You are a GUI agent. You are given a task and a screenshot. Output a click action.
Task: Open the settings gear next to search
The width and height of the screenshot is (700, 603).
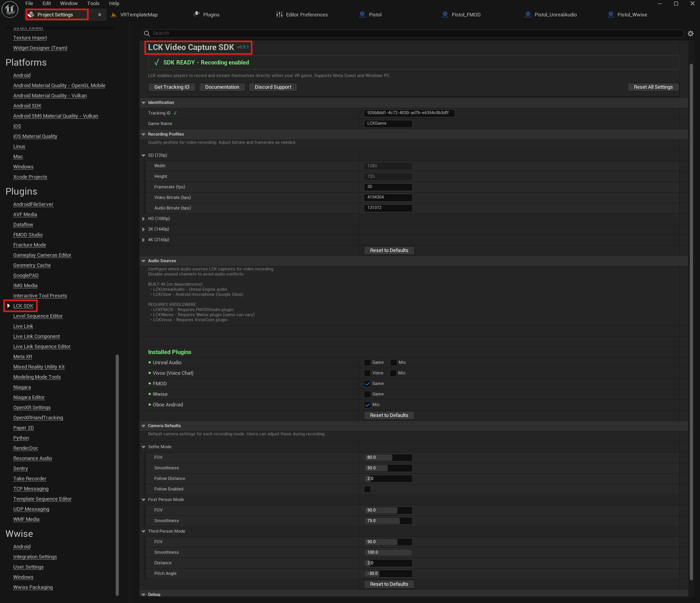[691, 34]
